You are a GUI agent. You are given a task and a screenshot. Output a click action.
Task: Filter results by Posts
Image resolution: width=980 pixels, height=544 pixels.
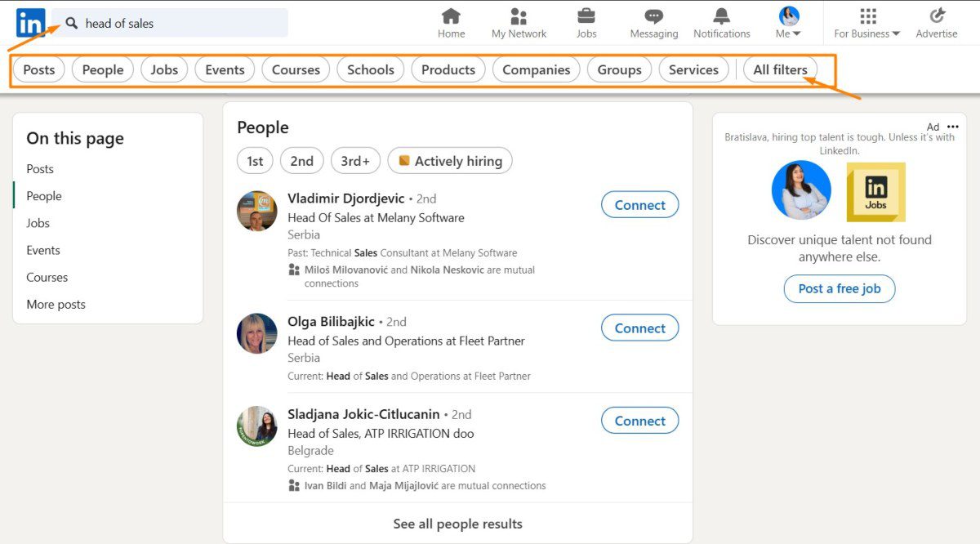point(39,69)
